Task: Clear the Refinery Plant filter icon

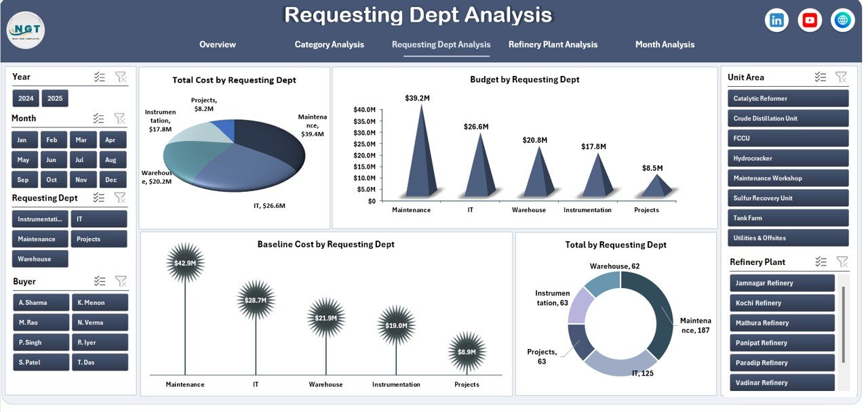Action: 842,262
